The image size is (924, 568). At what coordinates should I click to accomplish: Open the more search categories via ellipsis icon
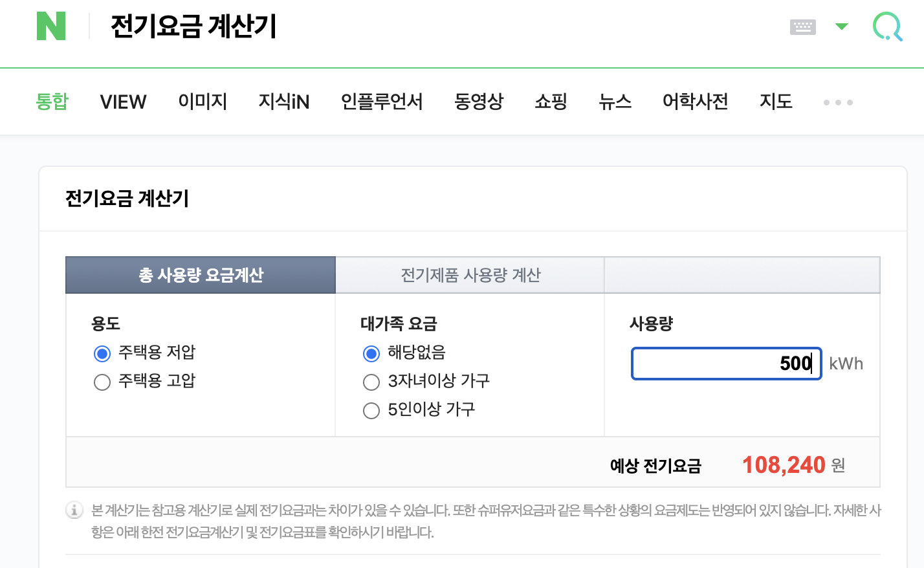[x=837, y=102]
